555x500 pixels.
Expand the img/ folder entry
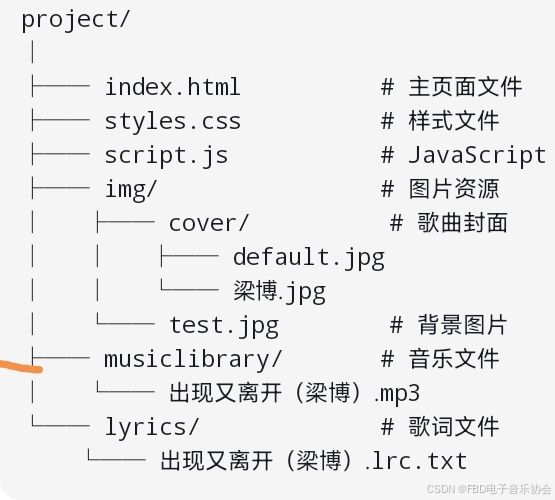(x=131, y=190)
